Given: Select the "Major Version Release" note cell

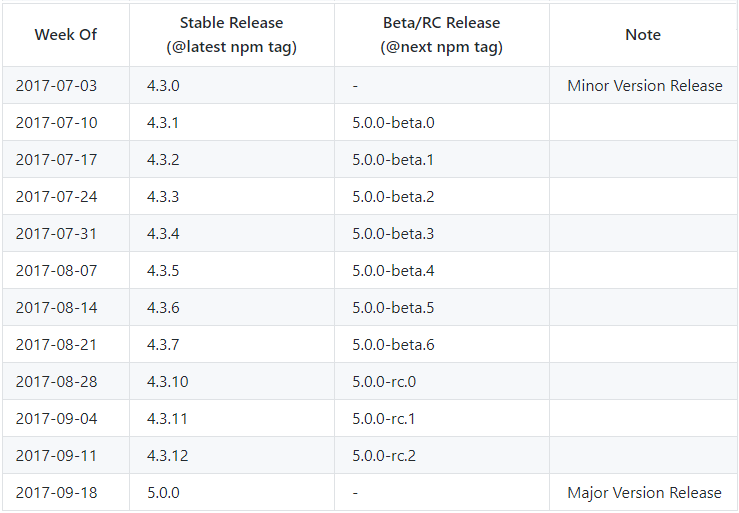Looking at the screenshot, I should coord(644,493).
